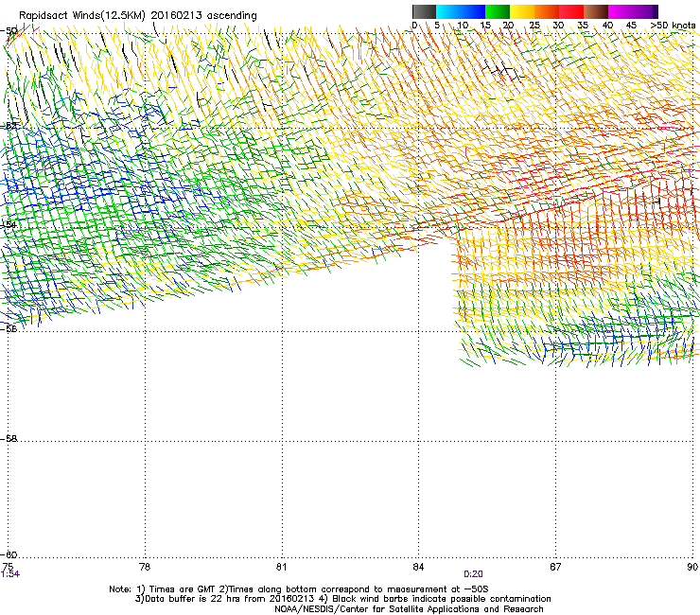
Task: Click the '>50 knots' legend label
Action: pos(673,26)
